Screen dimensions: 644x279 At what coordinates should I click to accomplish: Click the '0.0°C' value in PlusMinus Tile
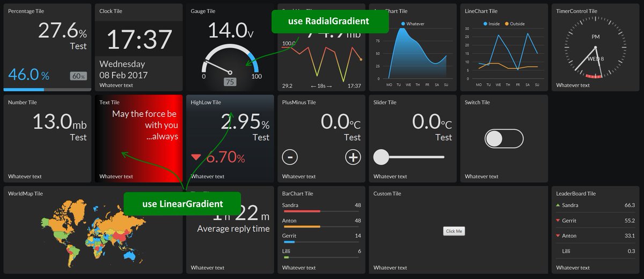pyautogui.click(x=341, y=122)
